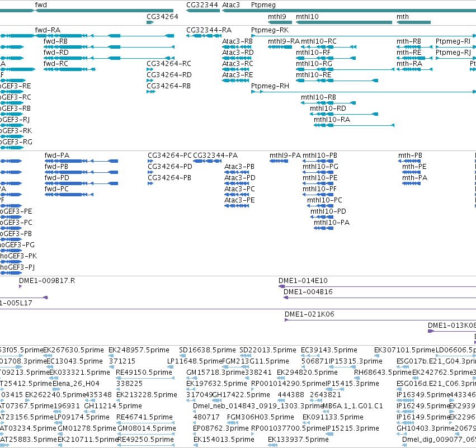Click EST RH68643.5prime label
The image size is (476, 448).
coord(383,372)
